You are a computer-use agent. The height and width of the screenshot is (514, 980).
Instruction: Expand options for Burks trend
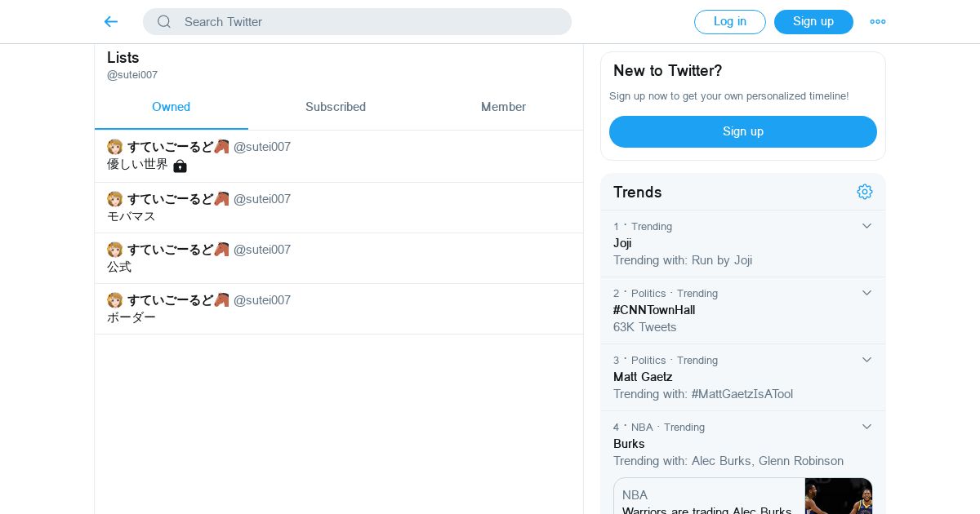tap(866, 427)
